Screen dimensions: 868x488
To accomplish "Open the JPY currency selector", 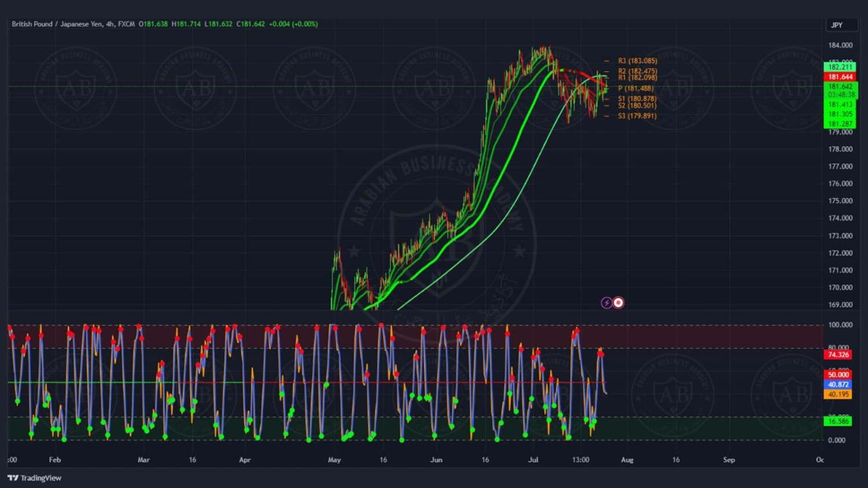I will coord(841,25).
